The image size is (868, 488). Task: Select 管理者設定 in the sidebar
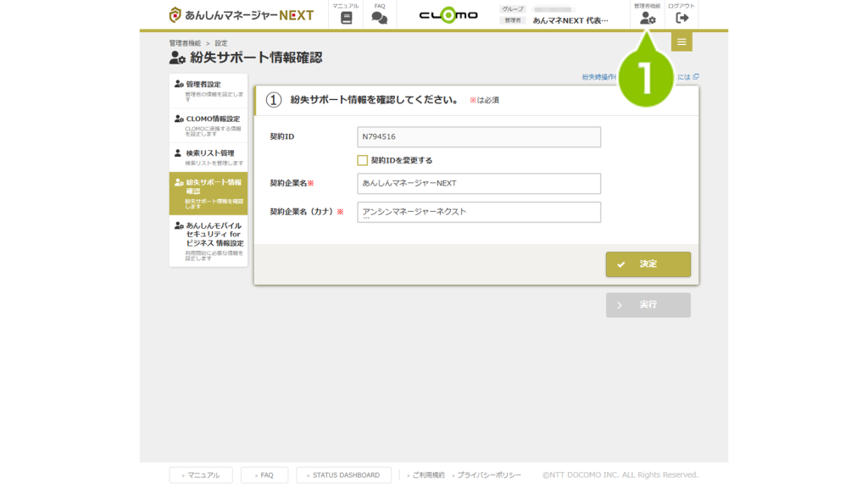pyautogui.click(x=209, y=89)
